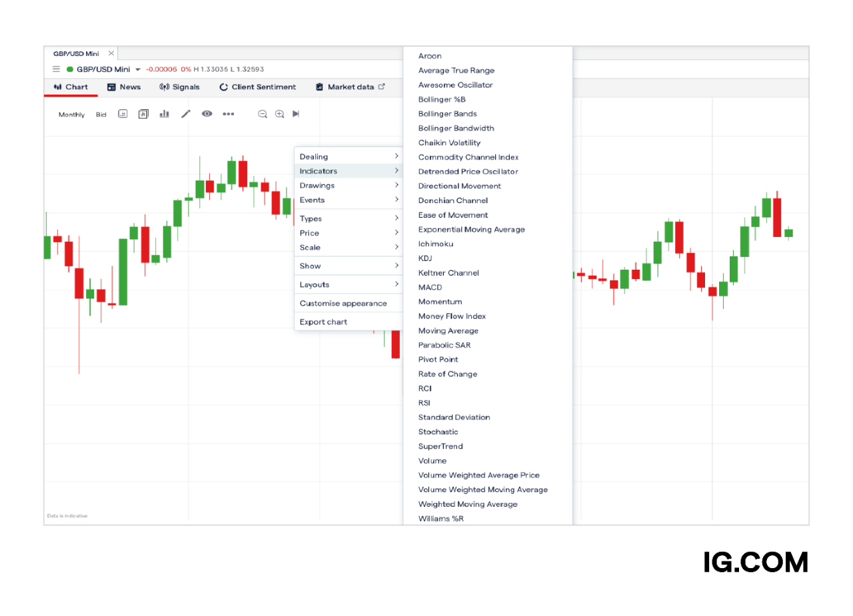This screenshot has width=853, height=616.
Task: Select the Chart tab
Action: (71, 87)
